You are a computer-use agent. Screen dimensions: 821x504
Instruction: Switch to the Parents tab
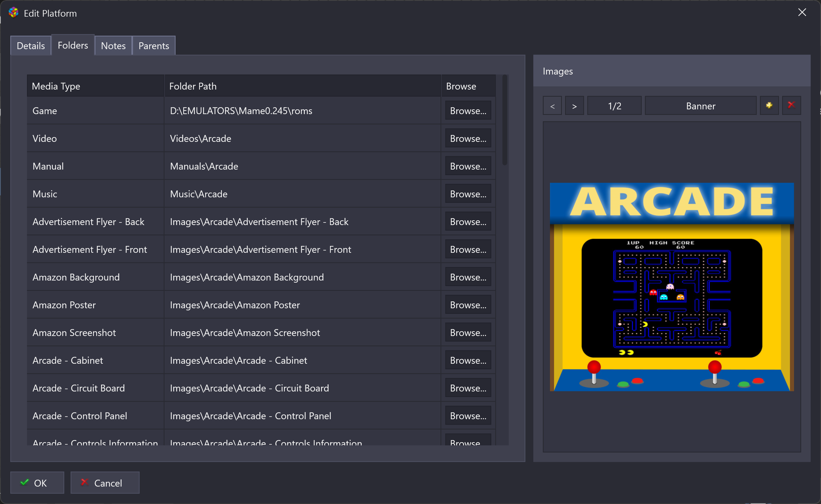click(x=154, y=46)
